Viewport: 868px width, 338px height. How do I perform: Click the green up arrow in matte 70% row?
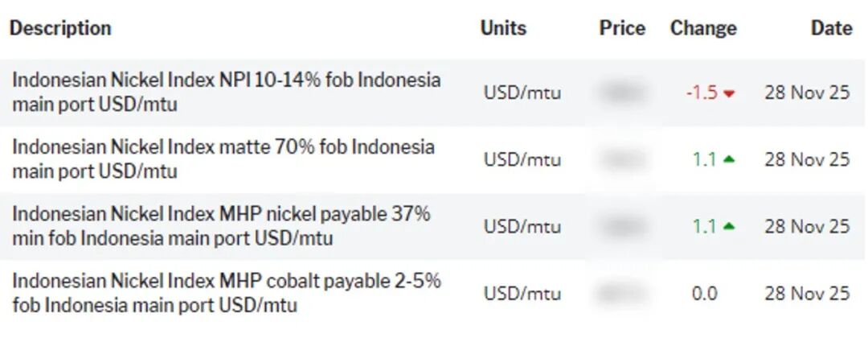pyautogui.click(x=729, y=159)
